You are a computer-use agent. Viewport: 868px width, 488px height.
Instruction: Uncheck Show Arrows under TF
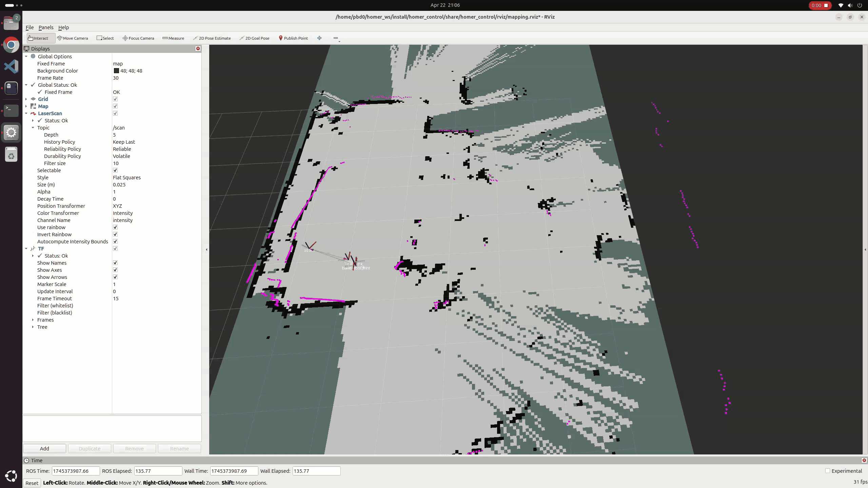pos(115,277)
